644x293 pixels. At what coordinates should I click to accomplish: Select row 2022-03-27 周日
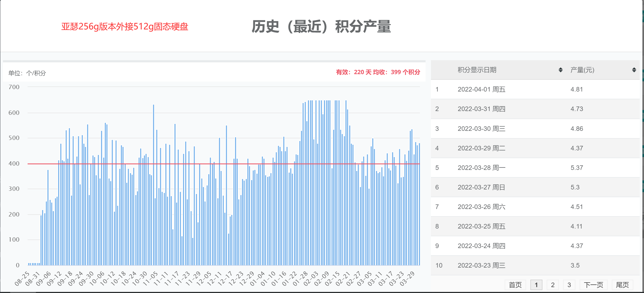click(535, 187)
